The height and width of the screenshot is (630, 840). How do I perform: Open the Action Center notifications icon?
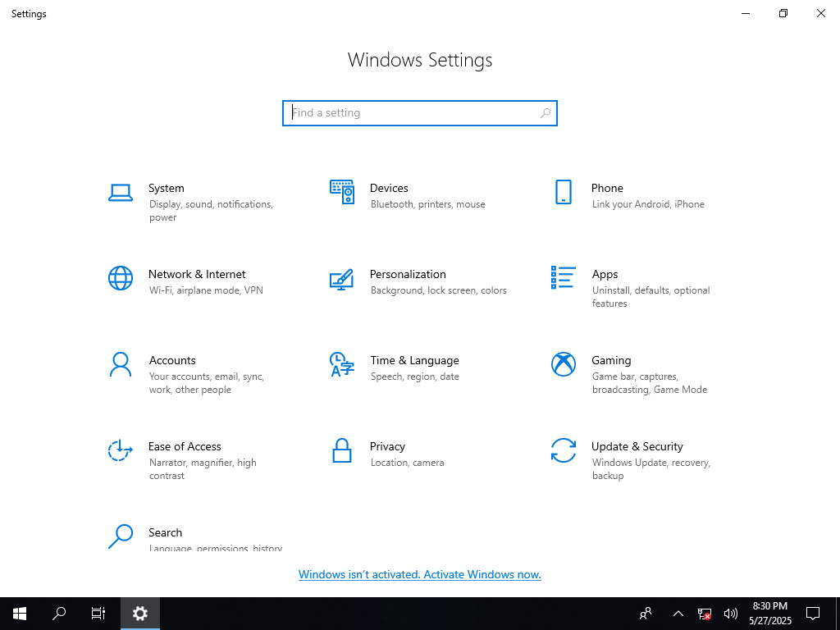pyautogui.click(x=813, y=614)
